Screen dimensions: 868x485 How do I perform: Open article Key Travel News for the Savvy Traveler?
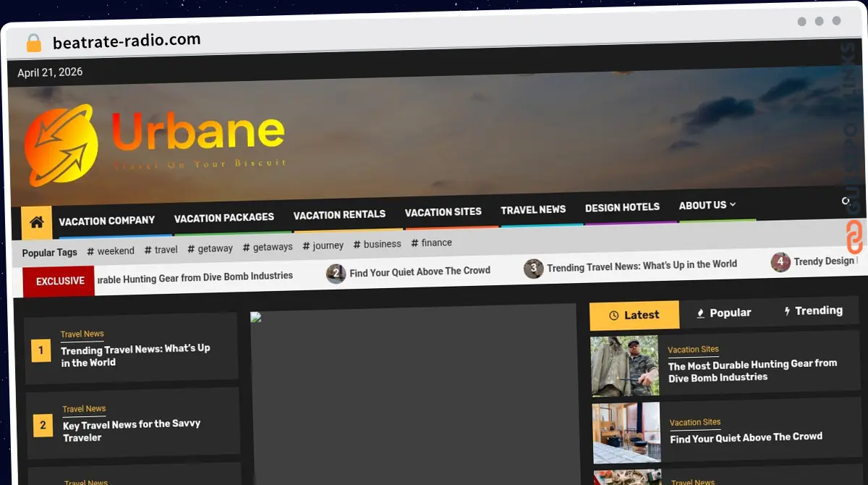[x=132, y=431]
